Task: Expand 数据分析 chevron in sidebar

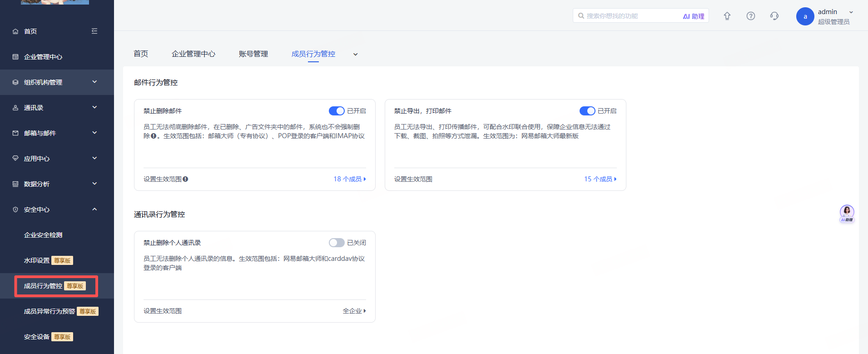Action: pos(94,184)
